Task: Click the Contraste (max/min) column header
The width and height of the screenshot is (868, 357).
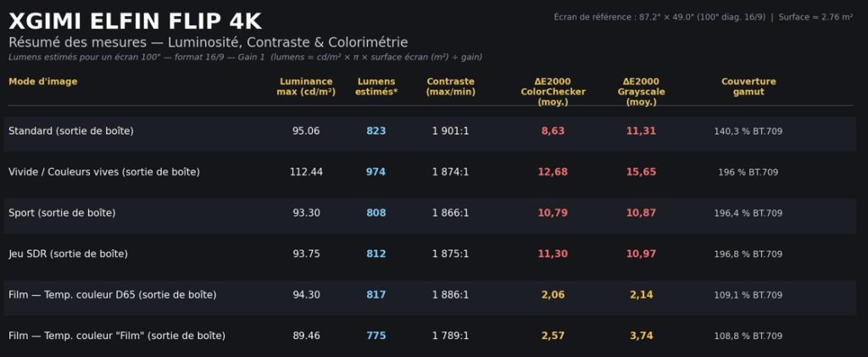Action: click(x=451, y=86)
